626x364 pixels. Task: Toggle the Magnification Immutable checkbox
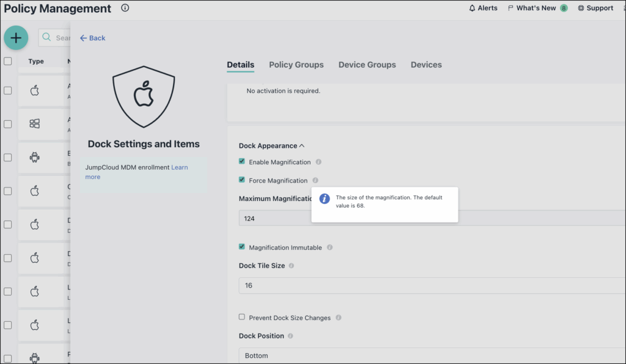click(242, 247)
